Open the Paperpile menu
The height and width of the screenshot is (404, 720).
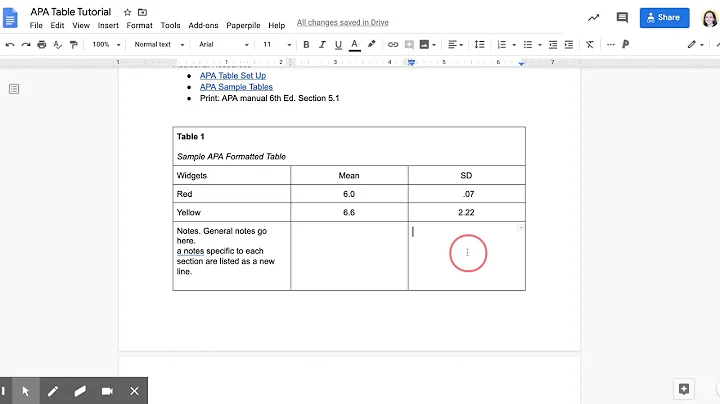pyautogui.click(x=243, y=25)
